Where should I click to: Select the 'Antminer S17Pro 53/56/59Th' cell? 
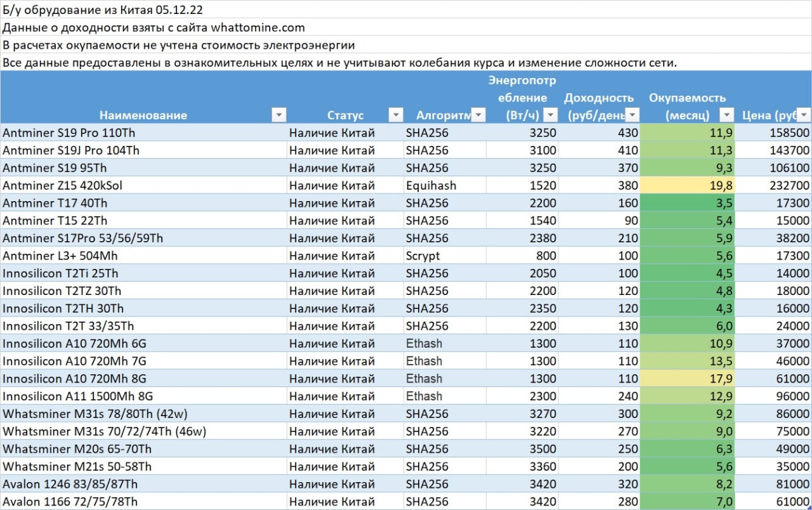143,238
